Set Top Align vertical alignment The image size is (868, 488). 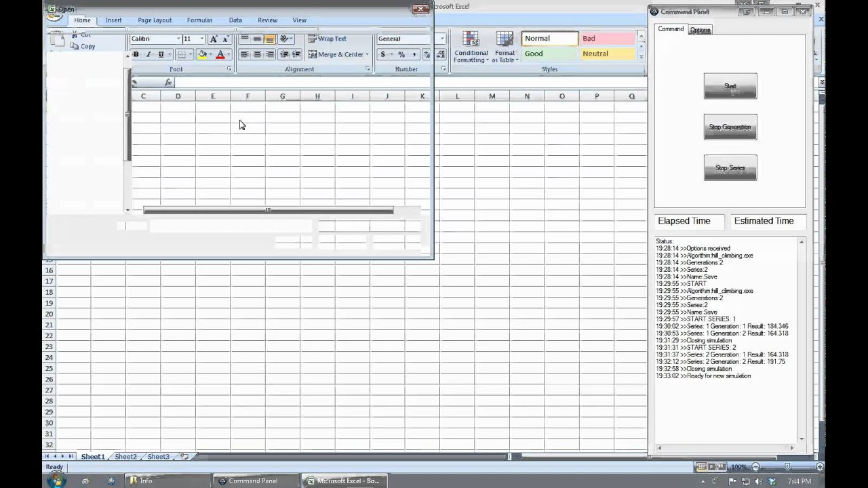tap(244, 39)
